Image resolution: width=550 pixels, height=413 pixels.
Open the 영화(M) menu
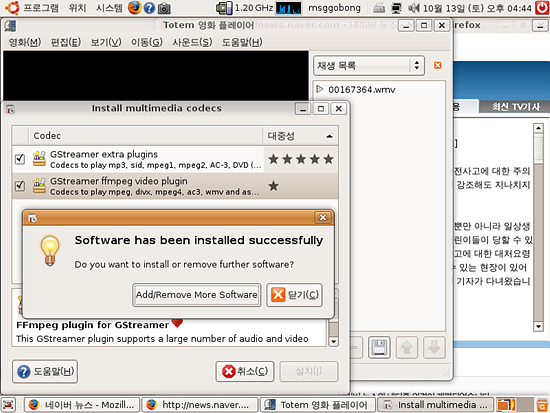(x=25, y=42)
